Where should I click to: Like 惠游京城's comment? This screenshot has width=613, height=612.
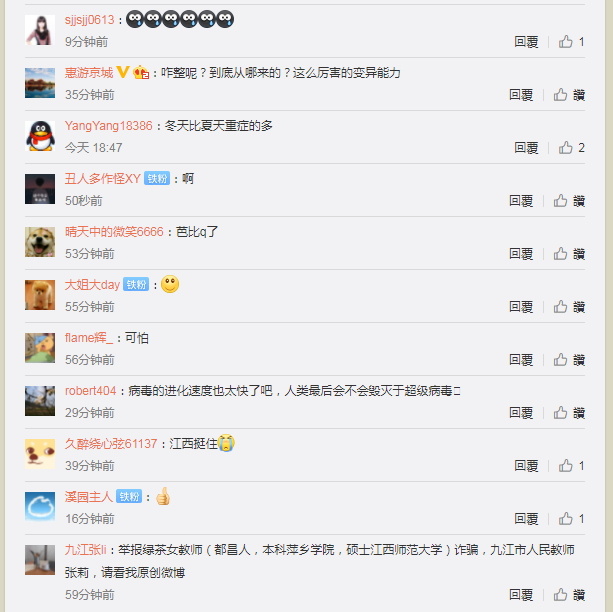tap(569, 95)
